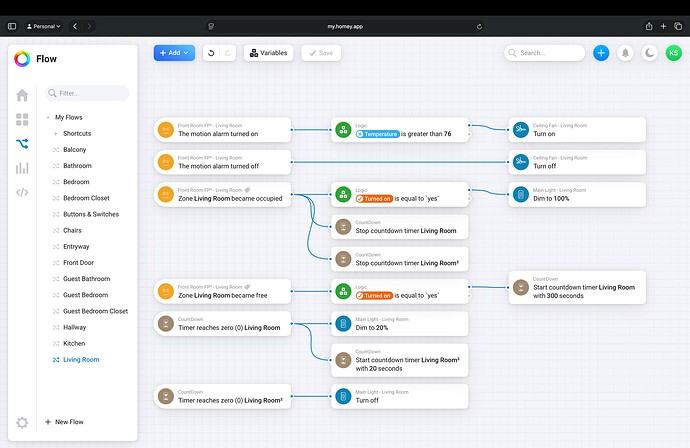Open the Script code icon in sidebar
This screenshot has width=690, height=448.
[x=22, y=192]
